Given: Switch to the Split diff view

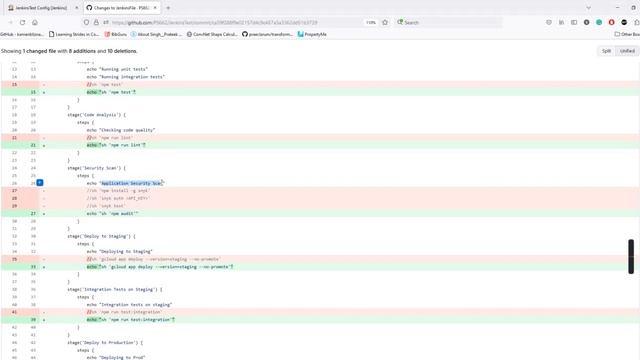Looking at the screenshot, I should click(606, 51).
